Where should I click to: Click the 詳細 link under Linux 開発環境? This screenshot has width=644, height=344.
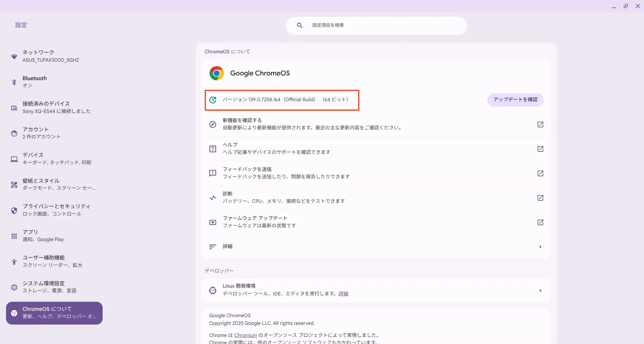point(343,294)
